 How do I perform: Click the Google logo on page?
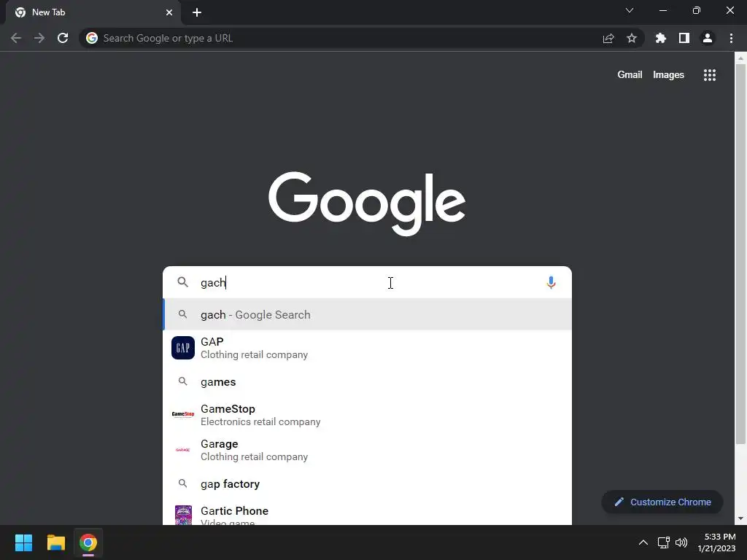point(367,203)
